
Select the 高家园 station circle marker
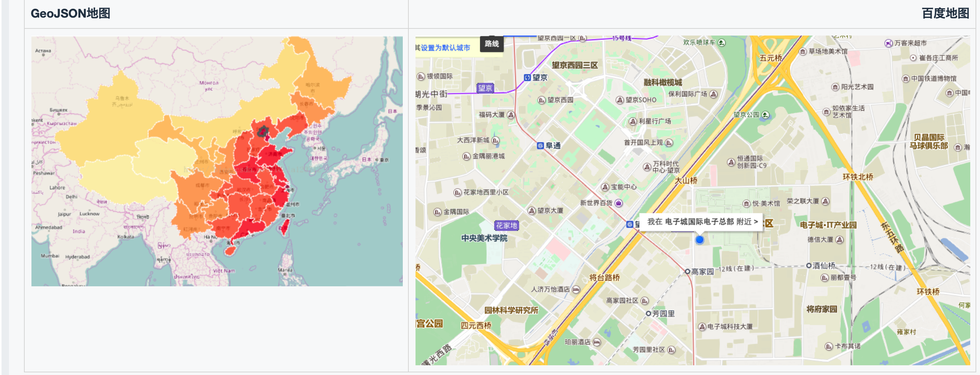[x=687, y=272]
